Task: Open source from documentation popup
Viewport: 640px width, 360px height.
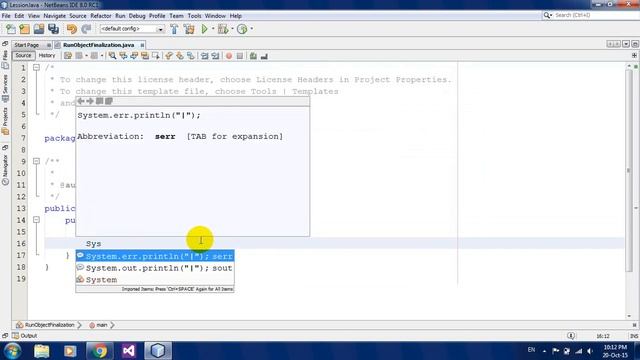Action: [109, 101]
